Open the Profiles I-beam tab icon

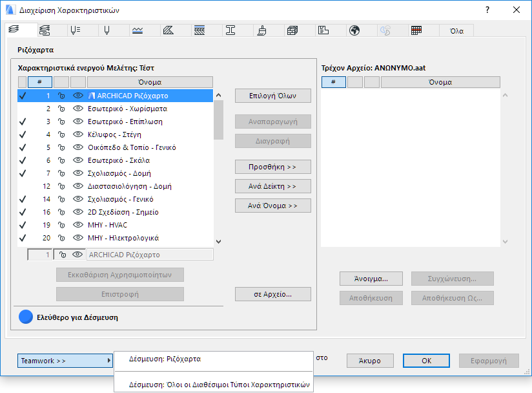[230, 30]
